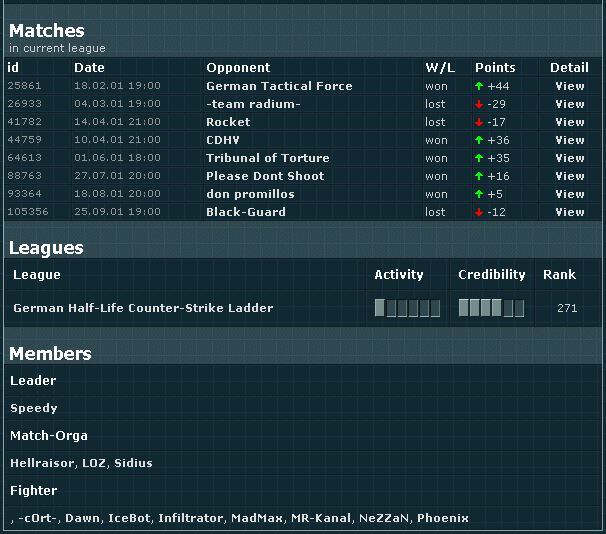Click green up arrow beside +5 points
The height and width of the screenshot is (534, 606).
point(479,194)
